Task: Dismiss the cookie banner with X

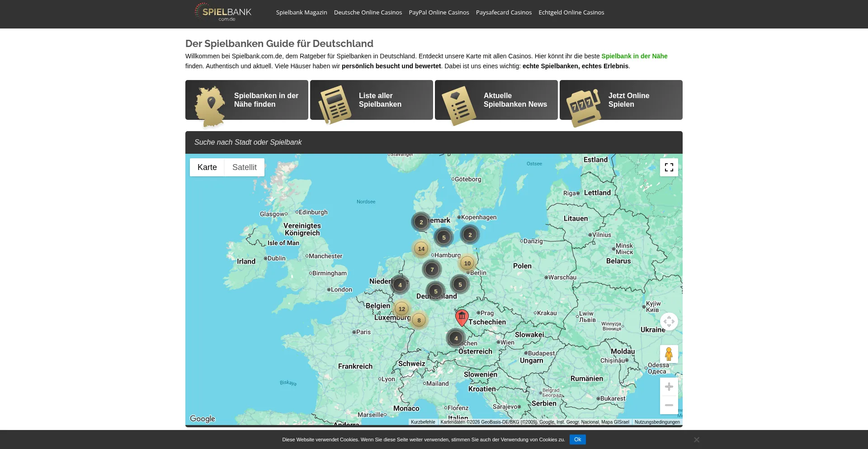Action: (697, 440)
